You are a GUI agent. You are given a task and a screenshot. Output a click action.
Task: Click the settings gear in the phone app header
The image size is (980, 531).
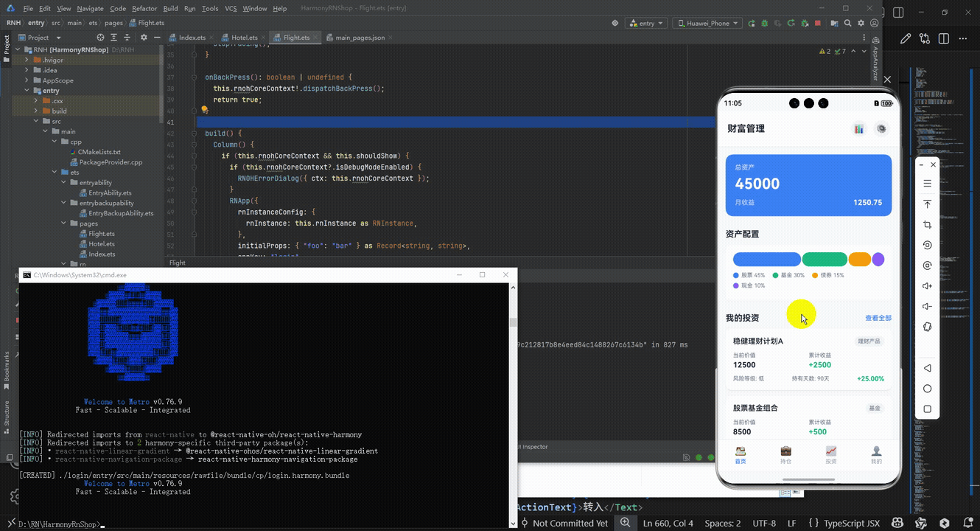pyautogui.click(x=881, y=128)
